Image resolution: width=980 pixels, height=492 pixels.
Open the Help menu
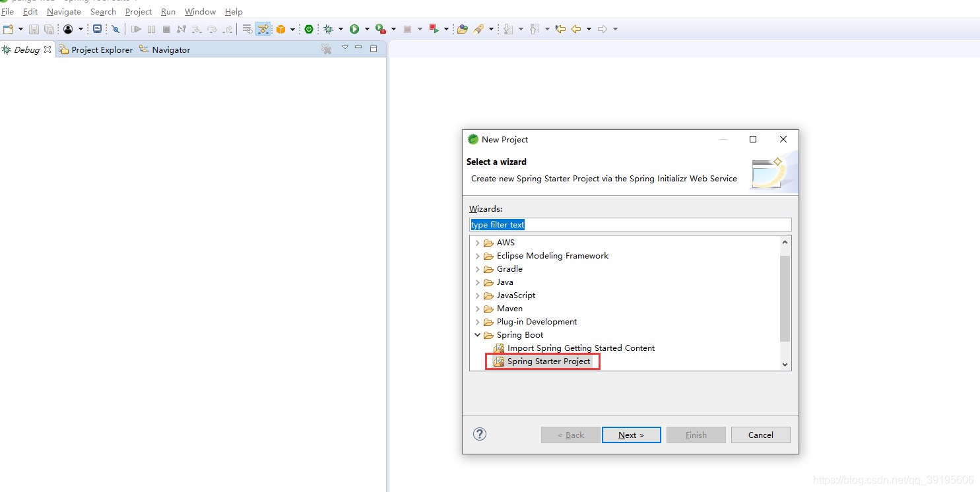234,12
